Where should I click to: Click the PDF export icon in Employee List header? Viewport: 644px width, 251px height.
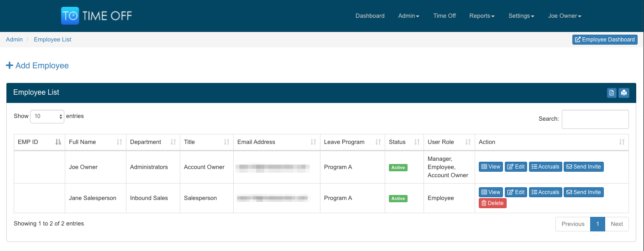612,93
